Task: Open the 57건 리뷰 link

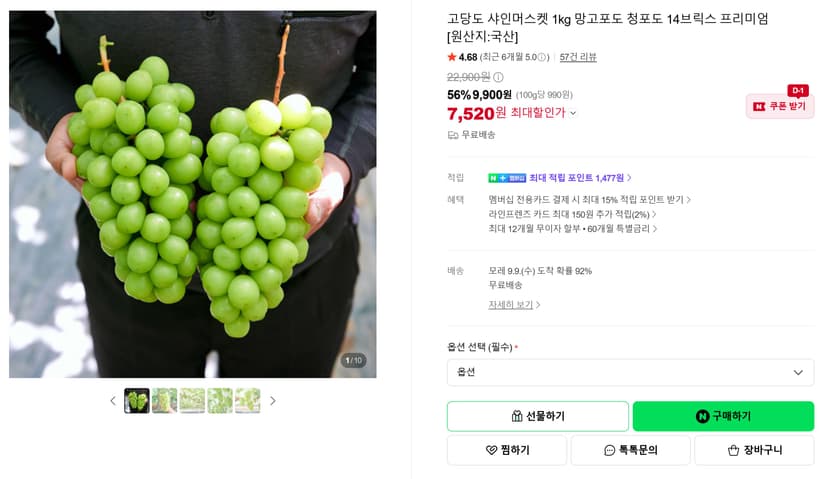Action: (578, 57)
